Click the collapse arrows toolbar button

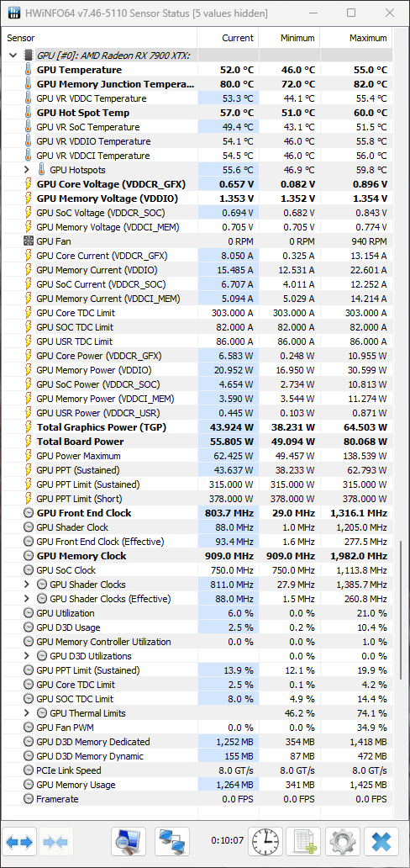[55, 841]
